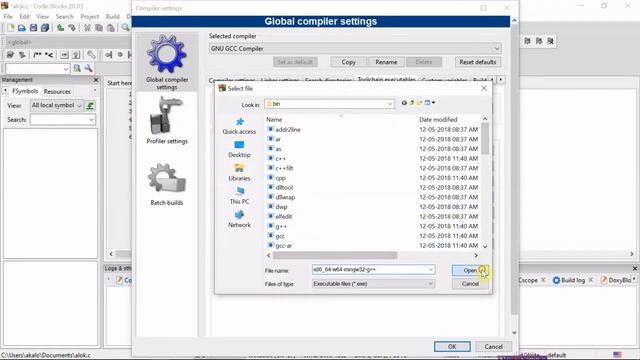640x360 pixels.
Task: Click the Find magnifier toolbar icon
Action: [125, 28]
